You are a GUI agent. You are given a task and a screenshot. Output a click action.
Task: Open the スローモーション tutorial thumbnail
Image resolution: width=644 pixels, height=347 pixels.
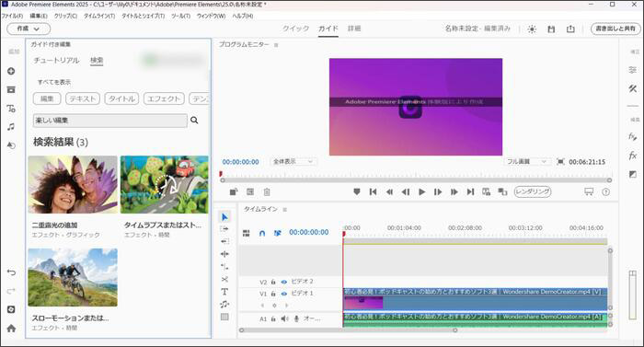pyautogui.click(x=73, y=278)
